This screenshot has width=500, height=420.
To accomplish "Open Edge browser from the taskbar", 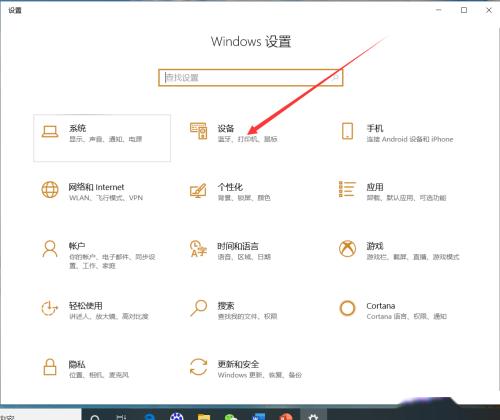I will coord(150,417).
